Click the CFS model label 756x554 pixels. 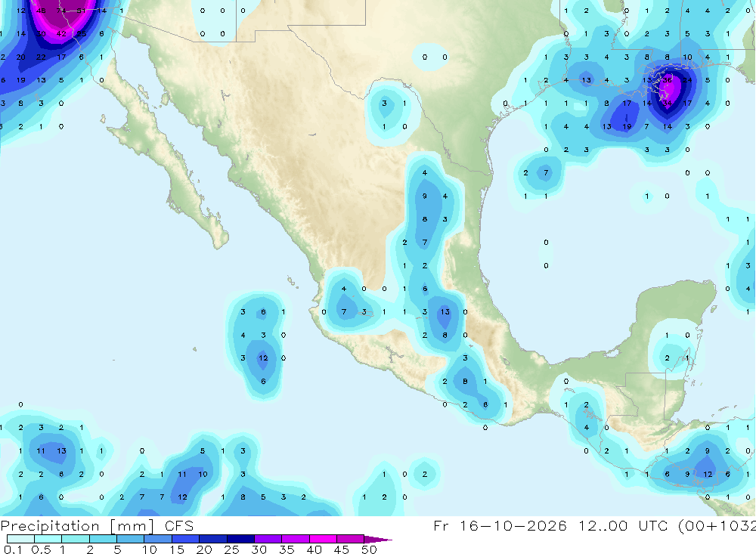tap(179, 526)
